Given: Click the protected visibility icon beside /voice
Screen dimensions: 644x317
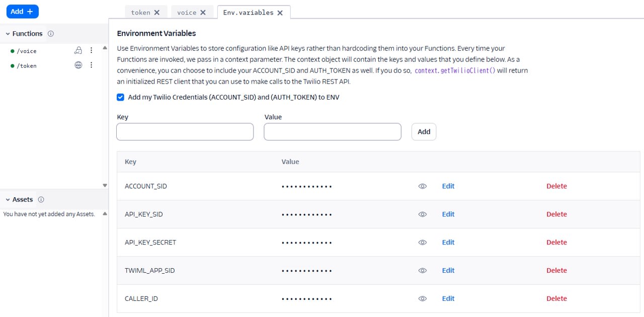Looking at the screenshot, I should pyautogui.click(x=78, y=50).
